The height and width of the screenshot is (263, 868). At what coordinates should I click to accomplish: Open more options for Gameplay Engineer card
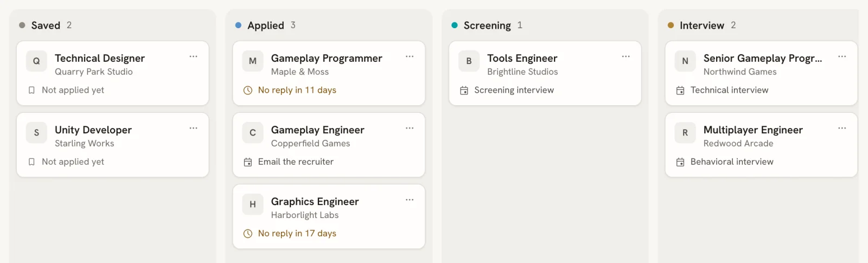(x=410, y=128)
